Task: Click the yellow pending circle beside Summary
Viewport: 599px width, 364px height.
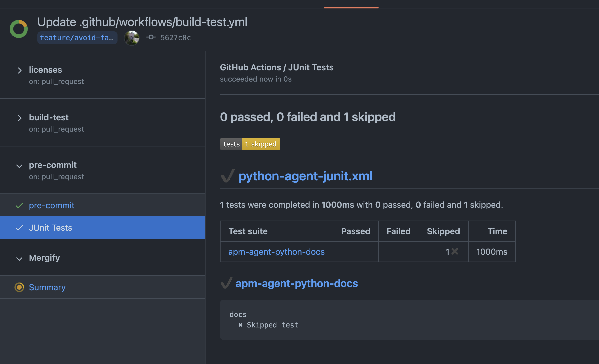Action: click(19, 287)
